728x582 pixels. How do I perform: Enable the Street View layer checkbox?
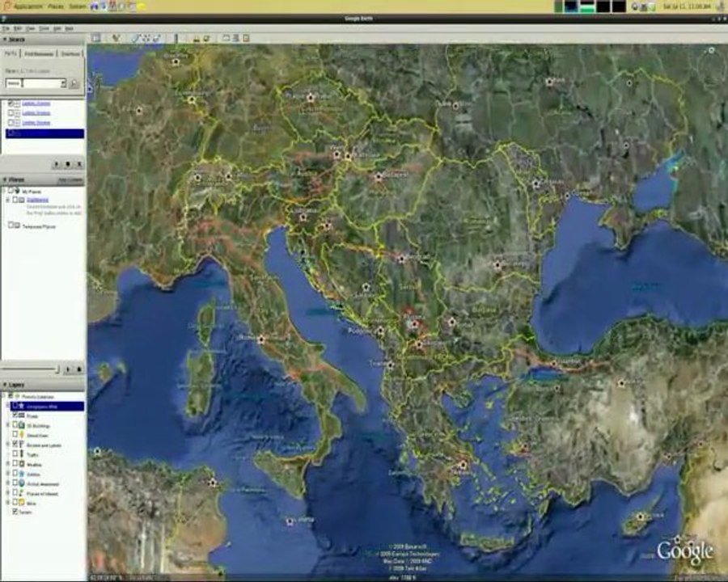pyautogui.click(x=15, y=435)
